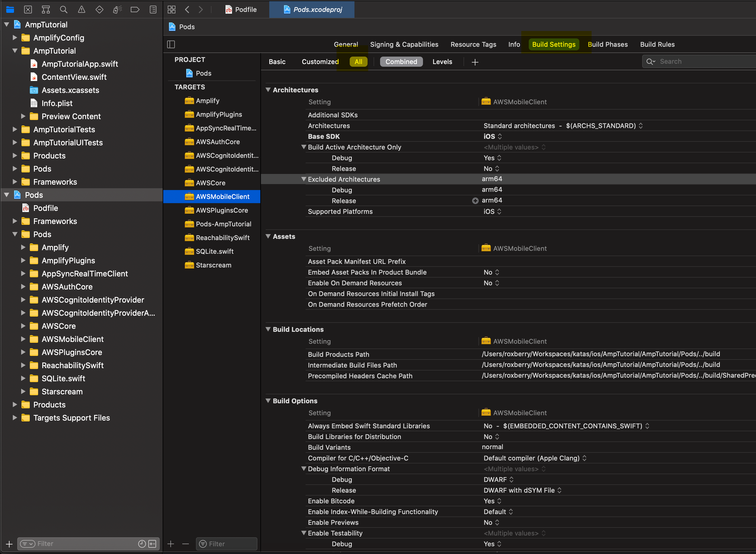The height and width of the screenshot is (554, 756).
Task: Switch to Build Rules tab
Action: pyautogui.click(x=657, y=45)
